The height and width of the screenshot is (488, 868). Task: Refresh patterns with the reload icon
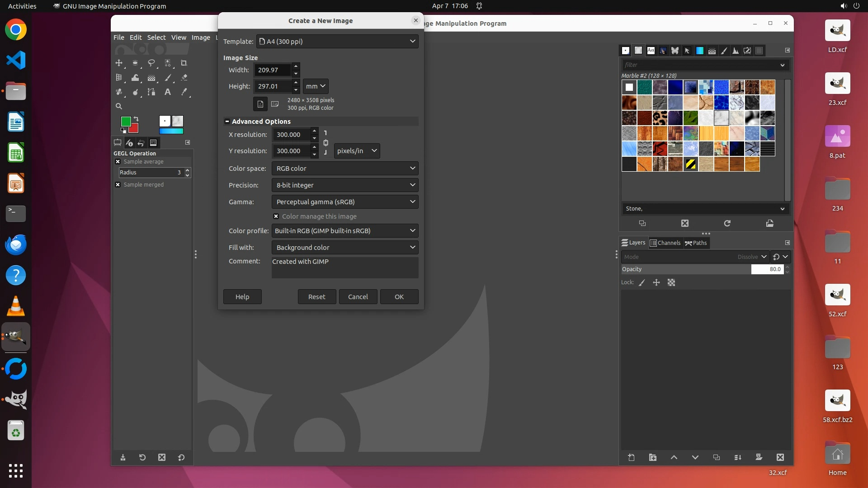coord(727,223)
